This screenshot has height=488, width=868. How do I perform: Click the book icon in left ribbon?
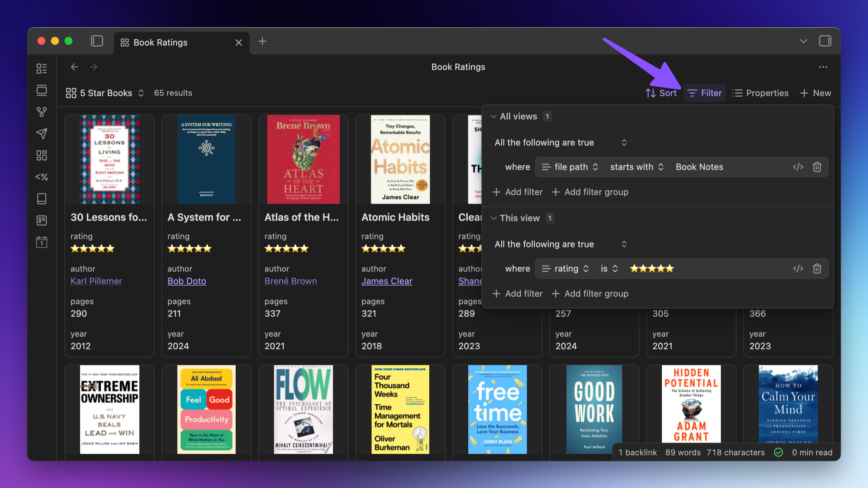[x=42, y=199]
